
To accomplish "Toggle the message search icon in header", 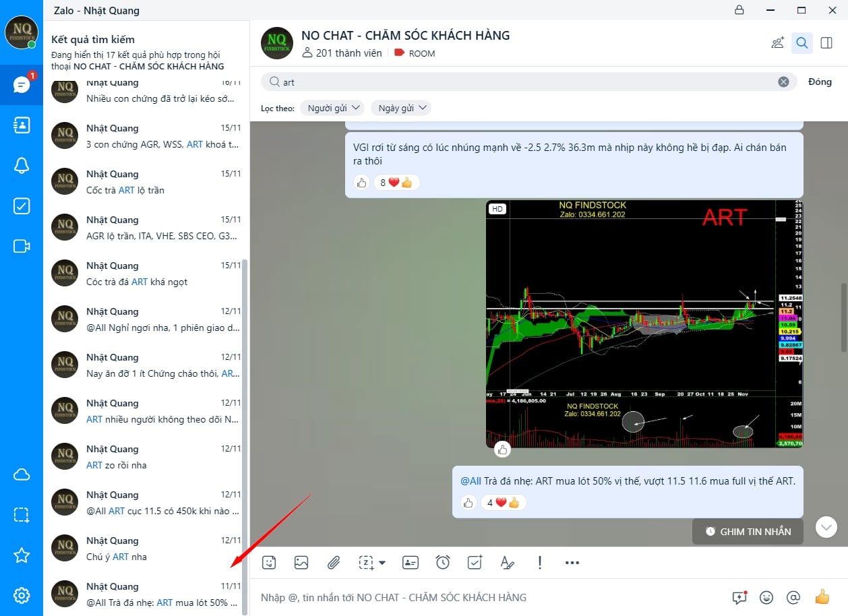I will (x=802, y=43).
